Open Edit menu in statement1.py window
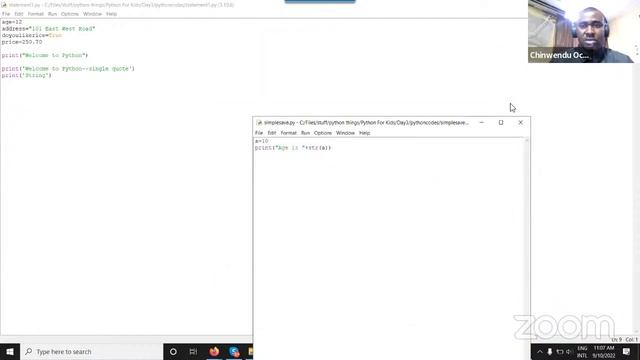The width and height of the screenshot is (640, 360). click(x=19, y=14)
